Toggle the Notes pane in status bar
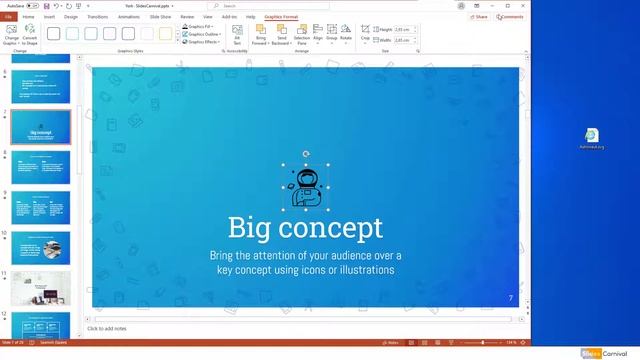 pyautogui.click(x=390, y=342)
